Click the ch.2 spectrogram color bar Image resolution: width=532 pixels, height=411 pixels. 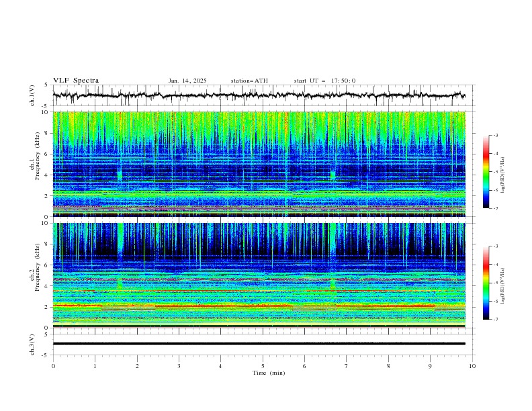486,283
